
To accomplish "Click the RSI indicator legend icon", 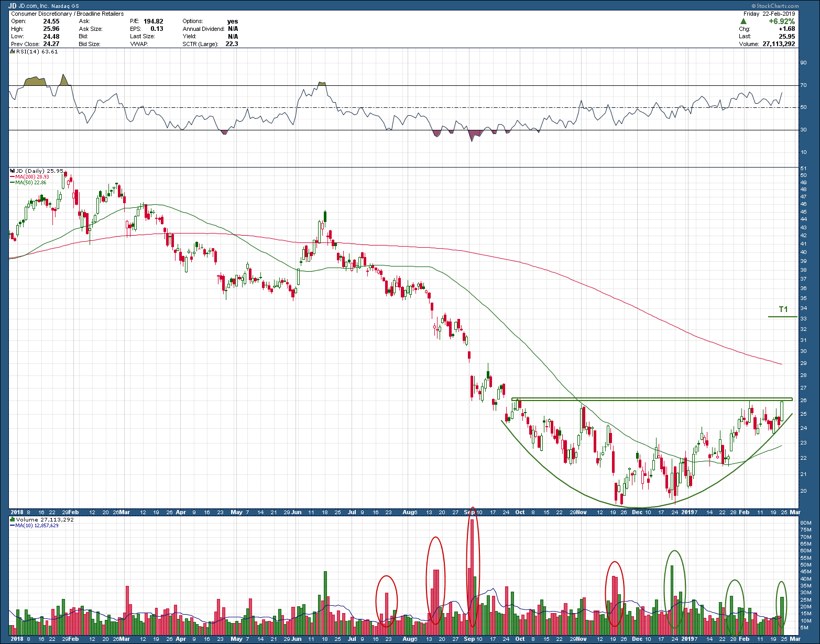I will point(13,51).
